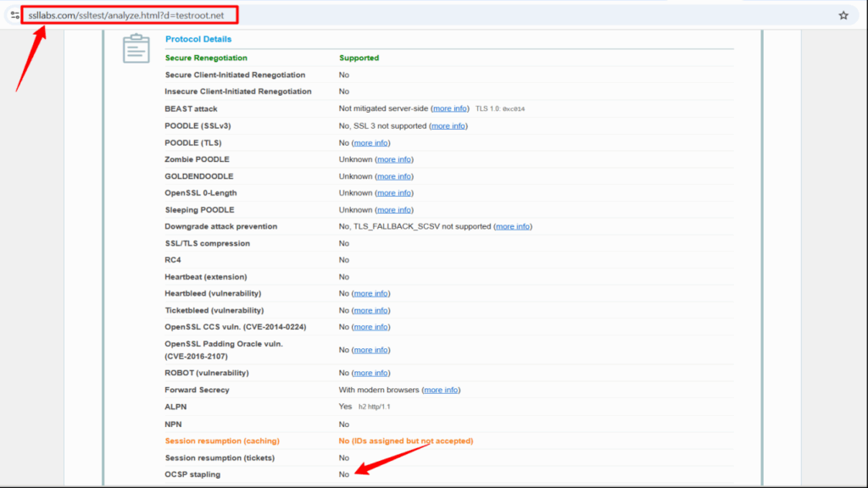Screen dimensions: 868x488
Task: Open more info link for Ticketbleed vulnerability
Action: pyautogui.click(x=370, y=310)
